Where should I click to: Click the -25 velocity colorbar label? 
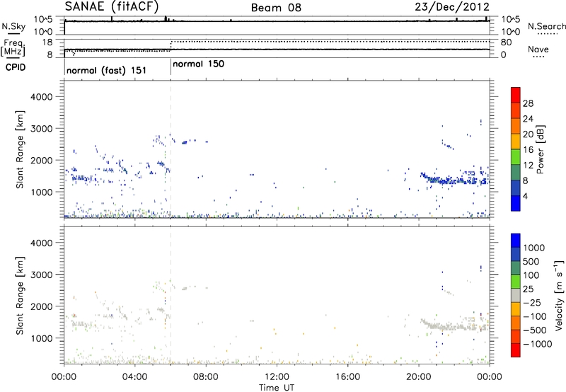pyautogui.click(x=532, y=303)
